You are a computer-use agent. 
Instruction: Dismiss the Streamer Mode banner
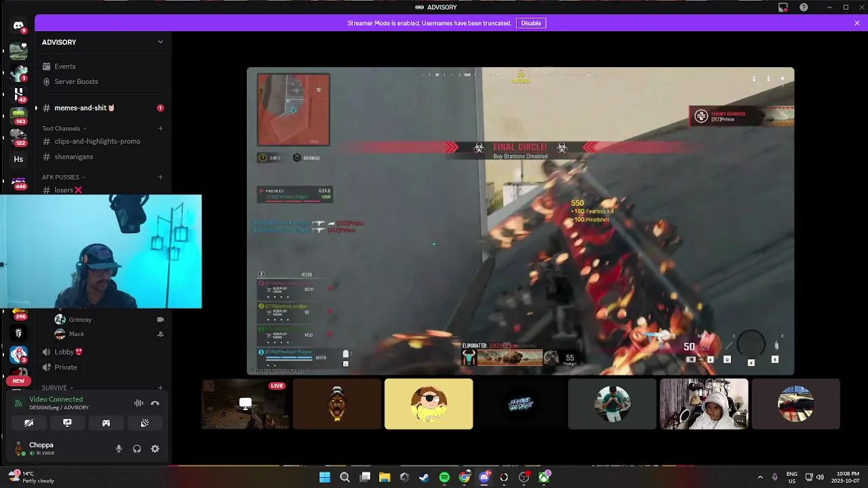click(857, 23)
